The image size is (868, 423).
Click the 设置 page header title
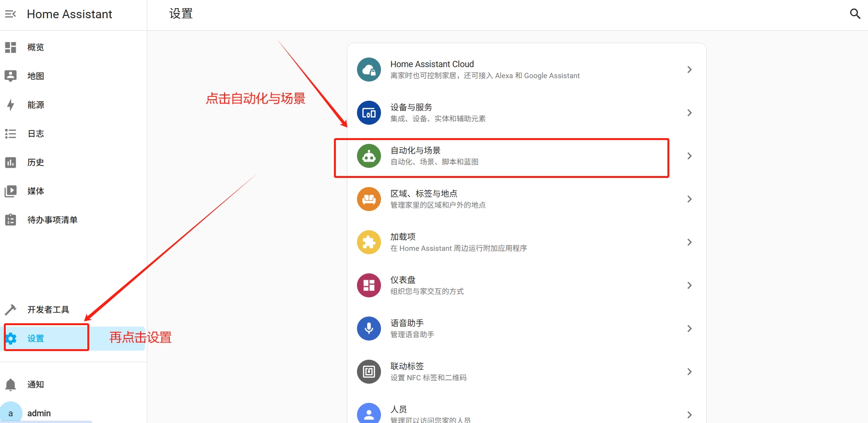point(181,13)
